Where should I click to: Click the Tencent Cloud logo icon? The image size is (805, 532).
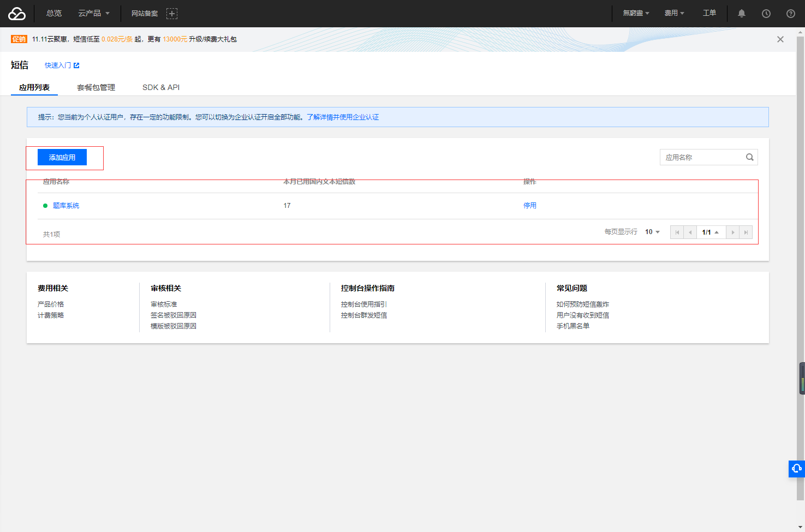(17, 14)
